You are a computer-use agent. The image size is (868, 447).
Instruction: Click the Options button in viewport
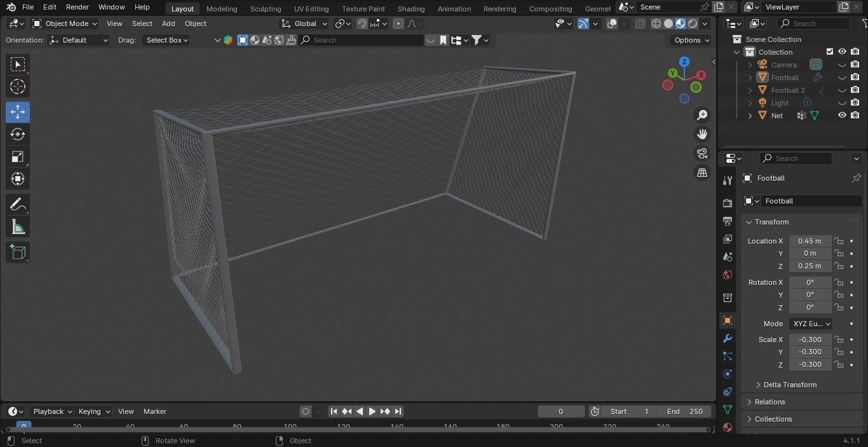click(691, 40)
